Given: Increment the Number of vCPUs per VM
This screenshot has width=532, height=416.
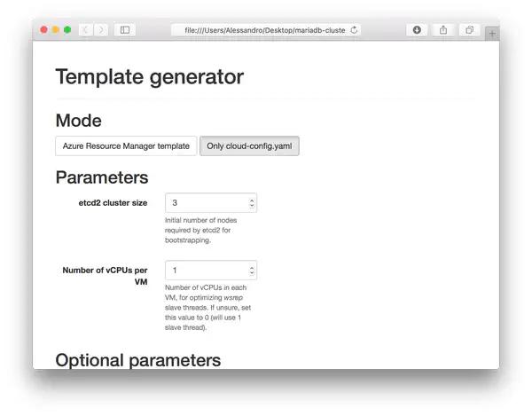Looking at the screenshot, I should (x=252, y=267).
